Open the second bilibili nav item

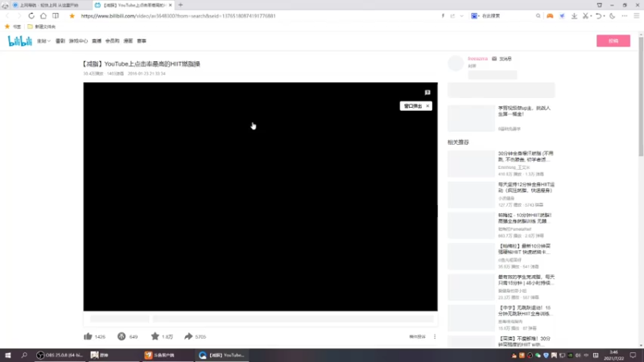coord(60,41)
